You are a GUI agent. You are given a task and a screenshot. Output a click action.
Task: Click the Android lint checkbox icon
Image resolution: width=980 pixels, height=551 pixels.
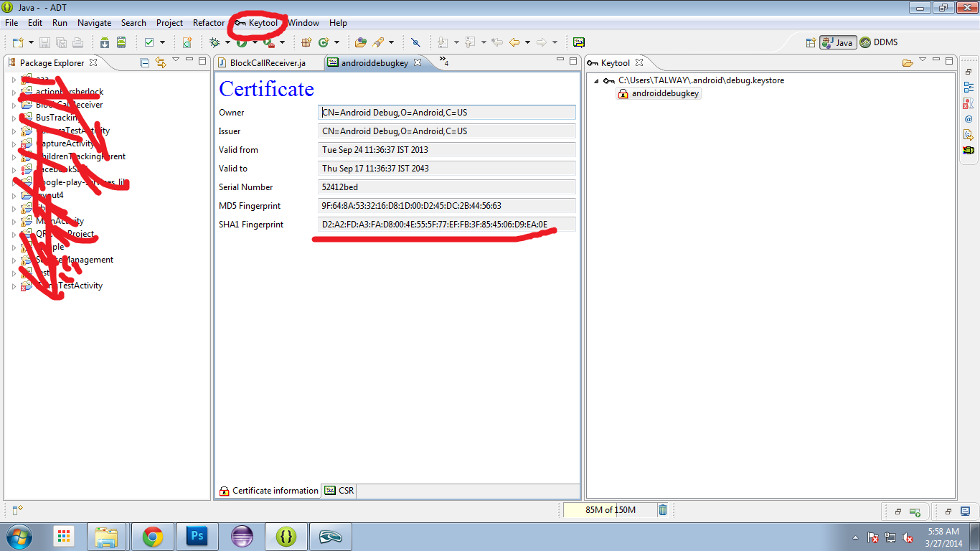(x=149, y=42)
